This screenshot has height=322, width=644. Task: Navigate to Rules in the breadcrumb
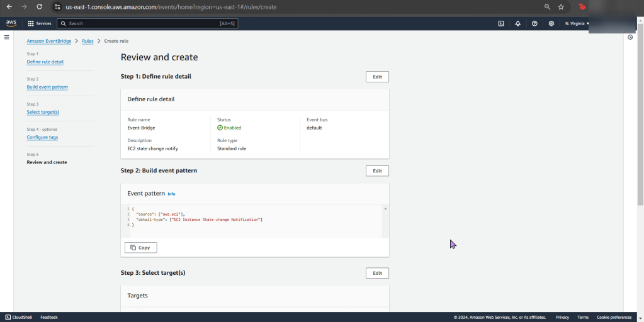tap(88, 41)
